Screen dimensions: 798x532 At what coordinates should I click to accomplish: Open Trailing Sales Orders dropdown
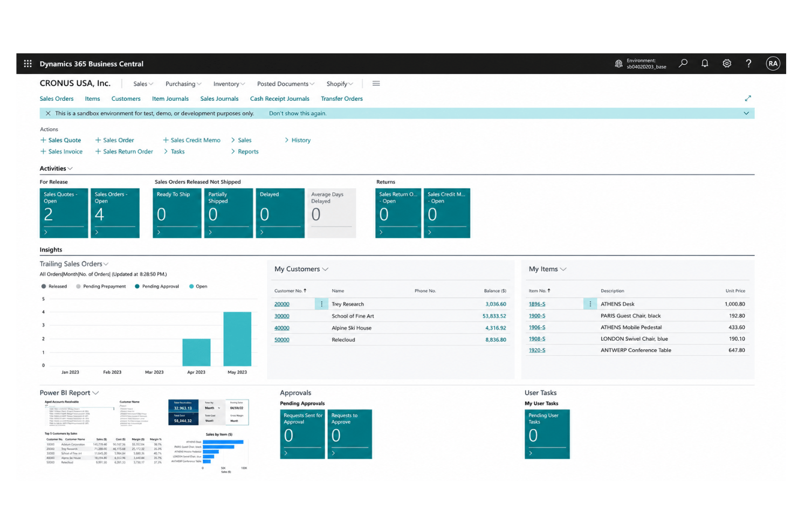pyautogui.click(x=106, y=264)
